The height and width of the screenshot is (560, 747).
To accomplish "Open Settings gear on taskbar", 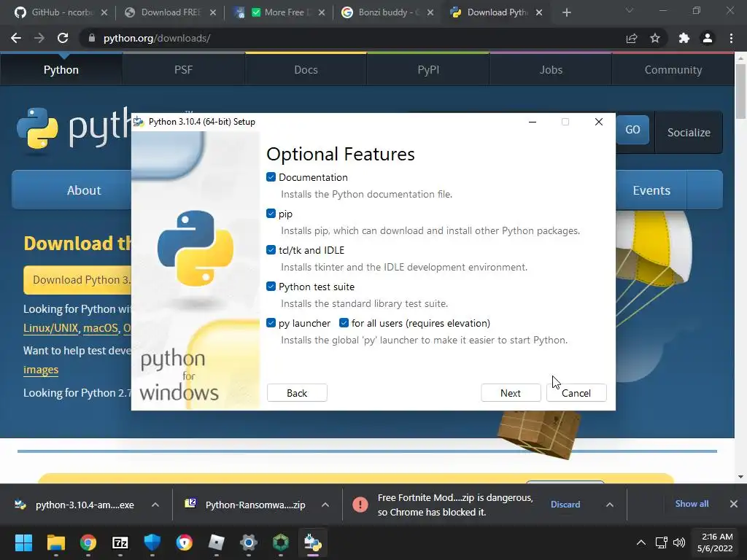I will pos(249,542).
